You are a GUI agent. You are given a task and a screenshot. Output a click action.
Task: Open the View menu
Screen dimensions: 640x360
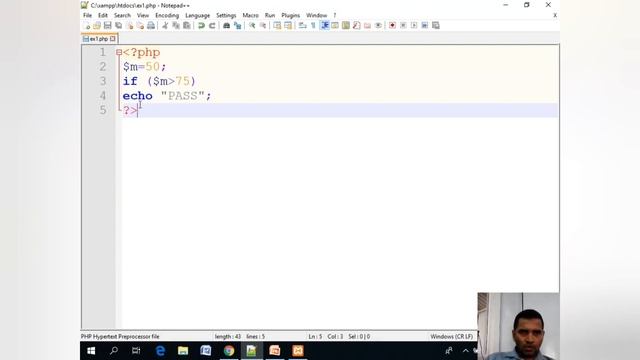142,16
